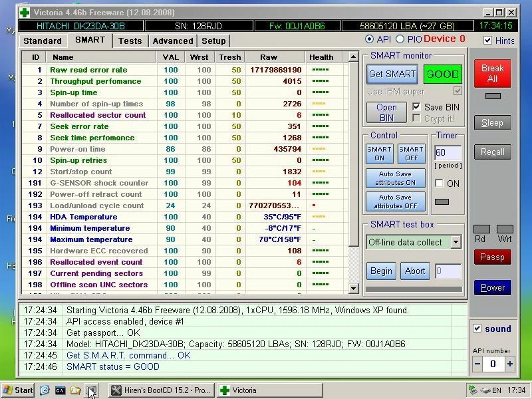Click the red Break All button
Viewport: 532px width, 399px height.
[x=492, y=73]
